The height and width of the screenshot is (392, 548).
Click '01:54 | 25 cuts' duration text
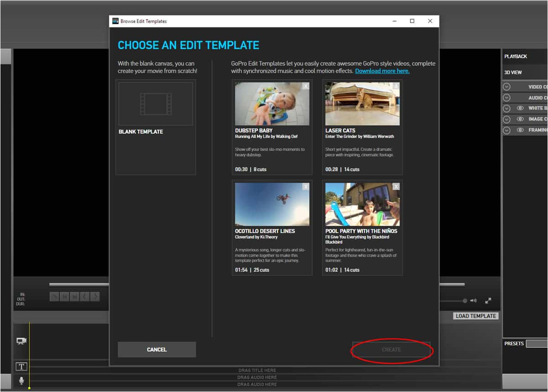tap(252, 270)
